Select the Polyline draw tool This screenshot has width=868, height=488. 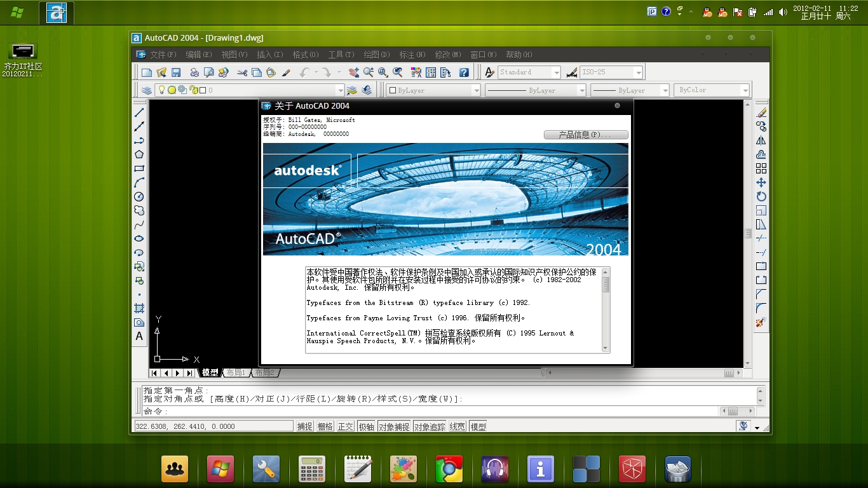(139, 140)
